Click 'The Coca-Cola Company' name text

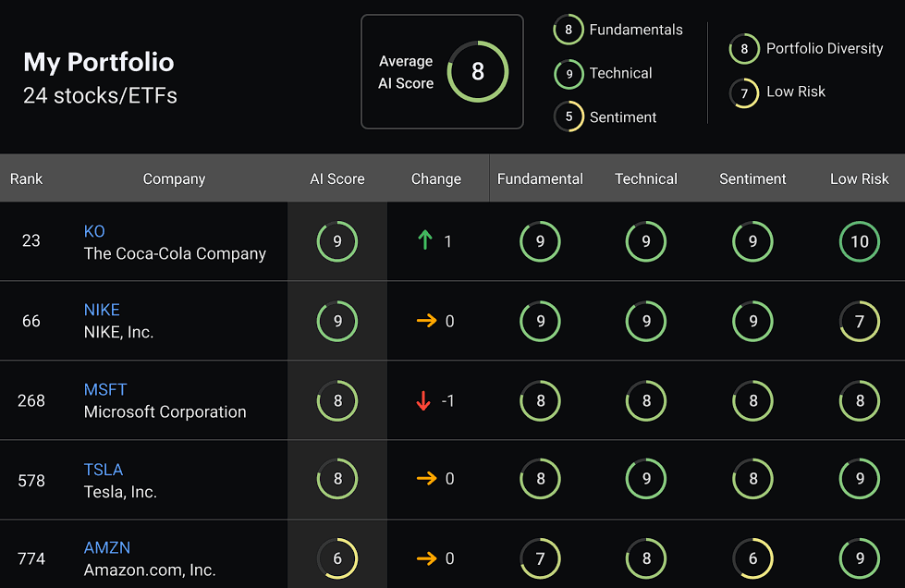click(175, 254)
